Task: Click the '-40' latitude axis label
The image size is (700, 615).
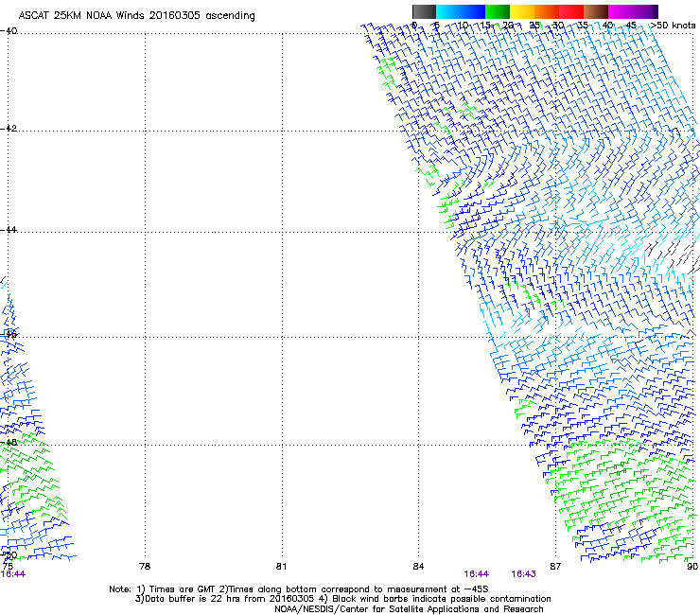Action: [9, 31]
